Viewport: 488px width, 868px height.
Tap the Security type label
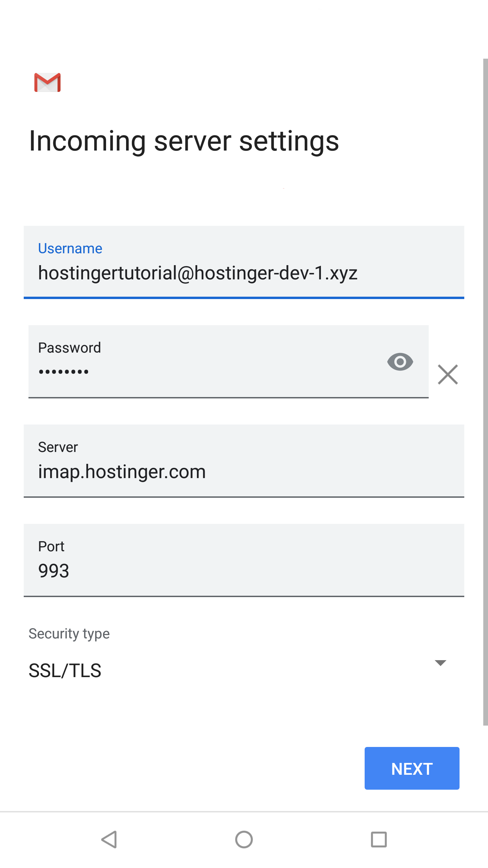[69, 634]
